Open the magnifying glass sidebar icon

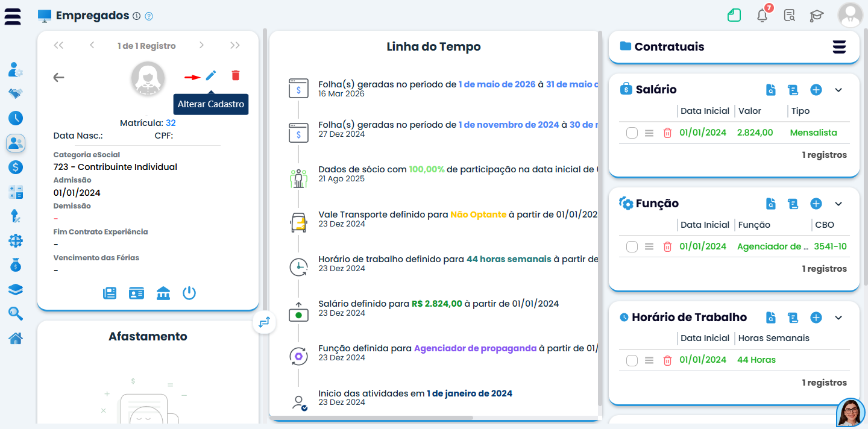[x=16, y=313]
